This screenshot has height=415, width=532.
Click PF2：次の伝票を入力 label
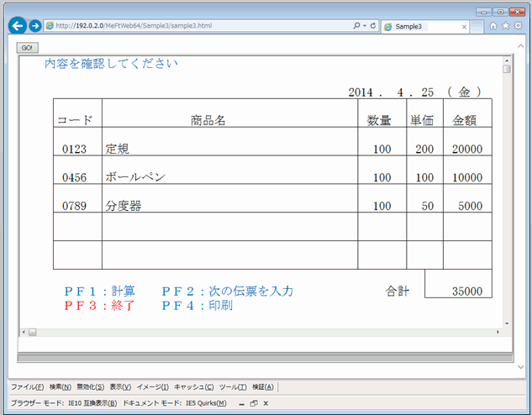point(227,292)
